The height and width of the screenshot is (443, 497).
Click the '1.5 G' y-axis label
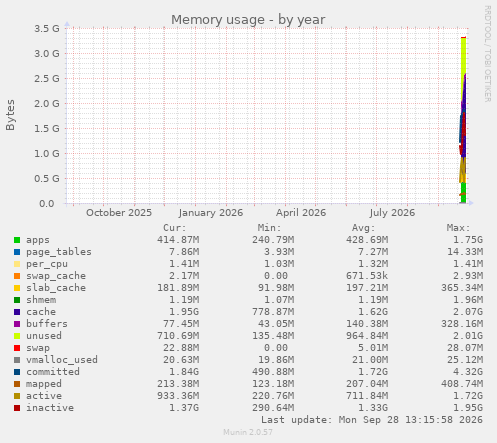(47, 128)
